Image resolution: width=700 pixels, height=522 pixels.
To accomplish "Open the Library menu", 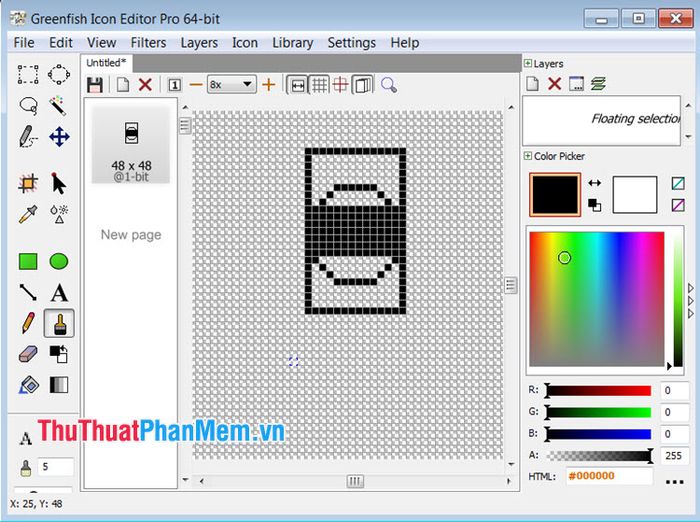I will click(293, 43).
